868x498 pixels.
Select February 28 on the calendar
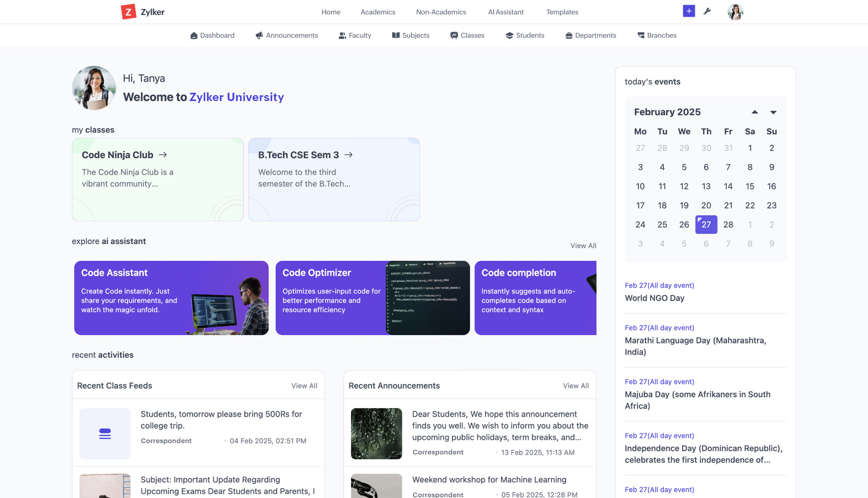click(x=728, y=225)
